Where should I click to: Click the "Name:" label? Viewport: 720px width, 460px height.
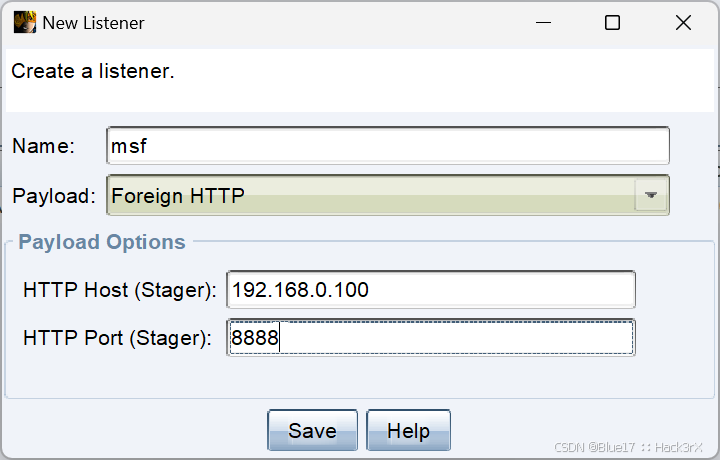43,146
